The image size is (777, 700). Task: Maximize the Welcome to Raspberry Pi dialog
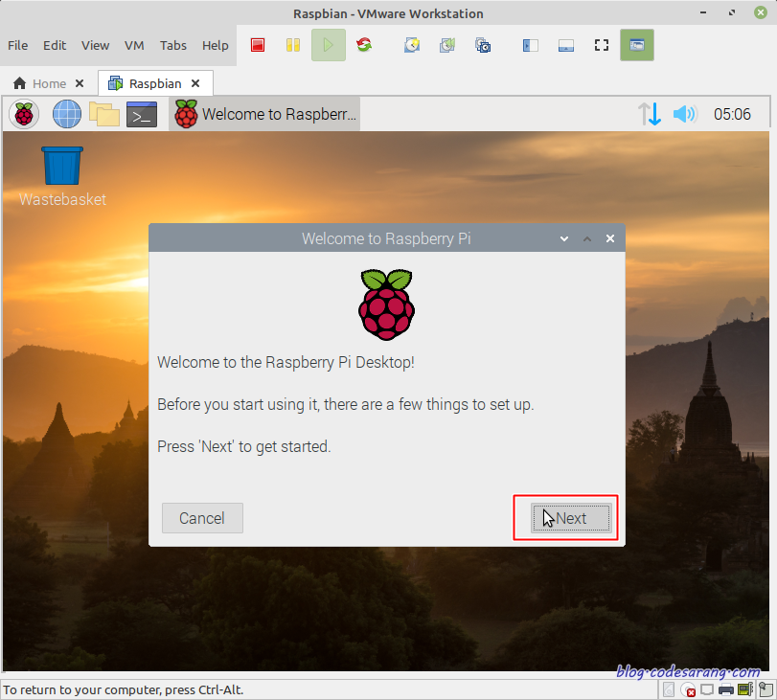(x=587, y=238)
